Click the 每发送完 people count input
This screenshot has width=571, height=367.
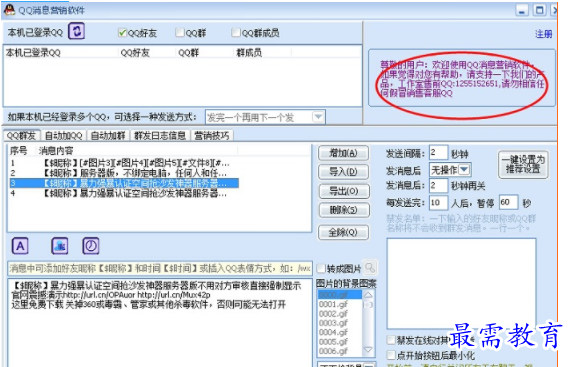point(438,203)
